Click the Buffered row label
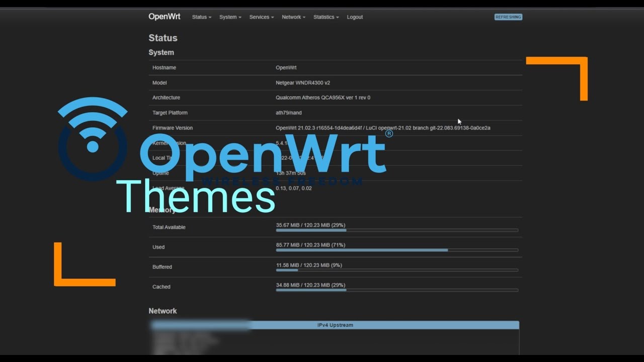This screenshot has width=644, height=362. pos(162,267)
